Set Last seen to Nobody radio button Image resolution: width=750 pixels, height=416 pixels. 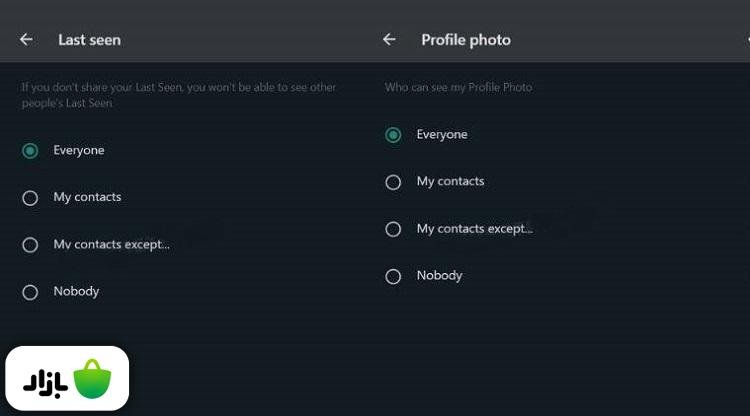(x=30, y=292)
